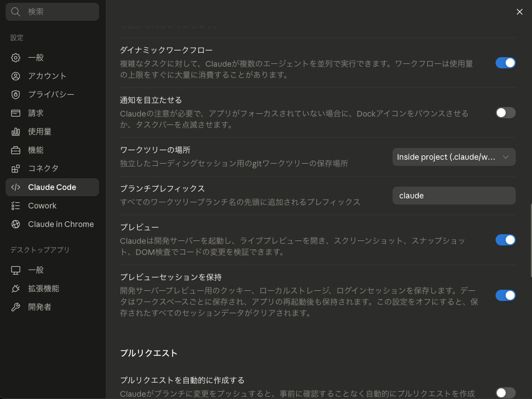The image size is (532, 399).
Task: Open 一般 settings under 設定
Action: click(52, 58)
